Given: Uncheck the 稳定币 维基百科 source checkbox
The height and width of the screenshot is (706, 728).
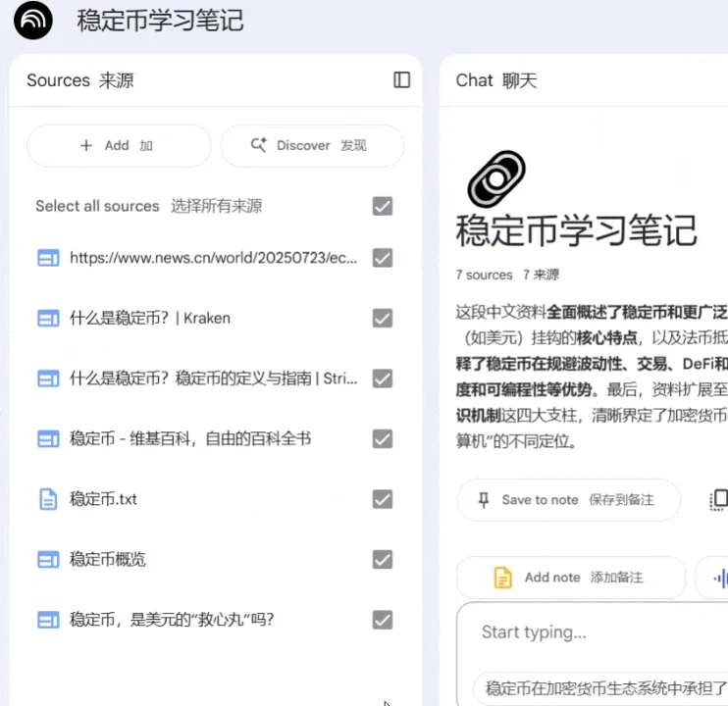Looking at the screenshot, I should point(383,439).
